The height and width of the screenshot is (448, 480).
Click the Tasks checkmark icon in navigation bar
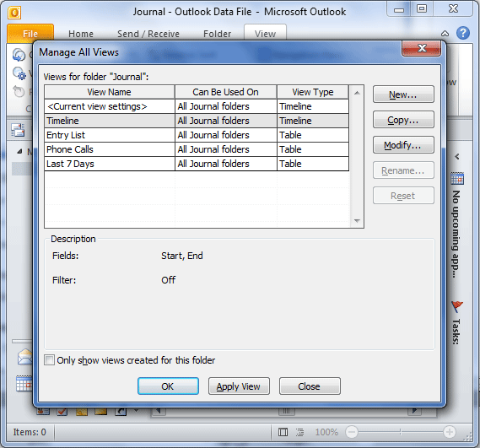(x=62, y=411)
